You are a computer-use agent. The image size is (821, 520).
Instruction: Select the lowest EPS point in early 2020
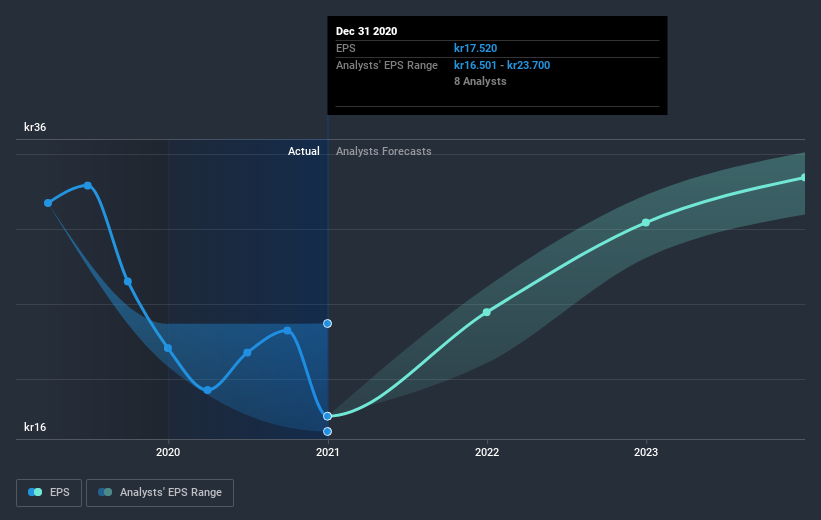(207, 390)
